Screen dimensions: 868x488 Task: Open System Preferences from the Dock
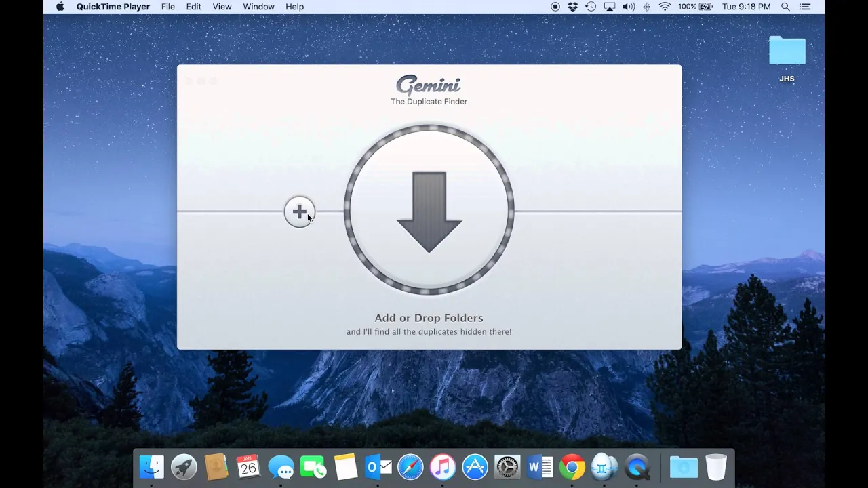tap(507, 467)
